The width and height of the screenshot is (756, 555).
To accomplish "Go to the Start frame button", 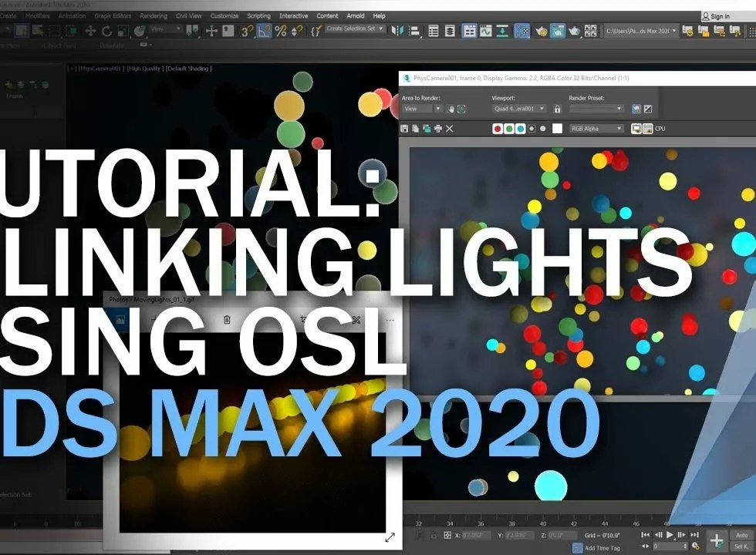I will pos(645,535).
